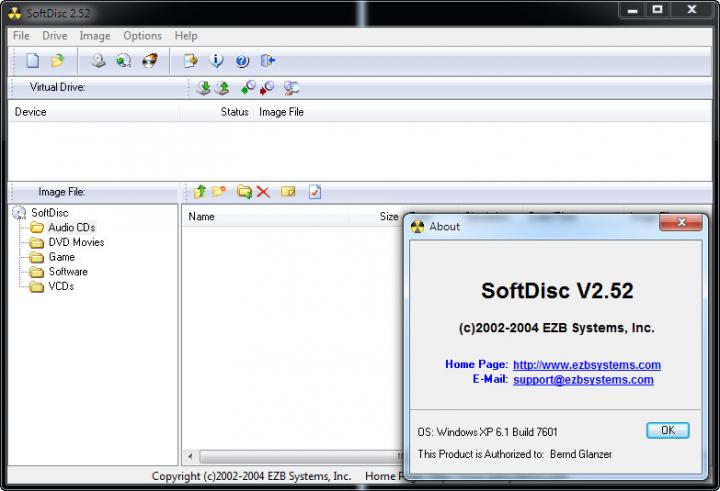Screen dimensions: 720x491
Task: Click the page with red checkmark icon
Action: [314, 191]
